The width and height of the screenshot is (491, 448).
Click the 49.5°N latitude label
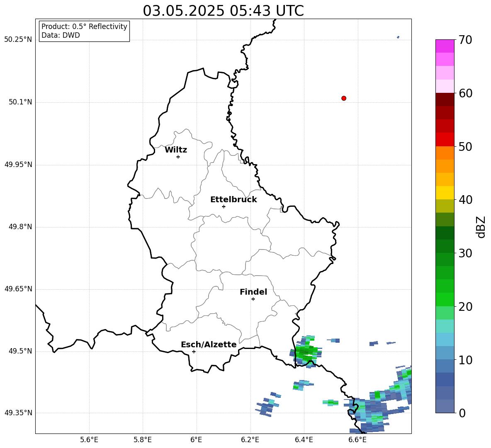(x=20, y=351)
